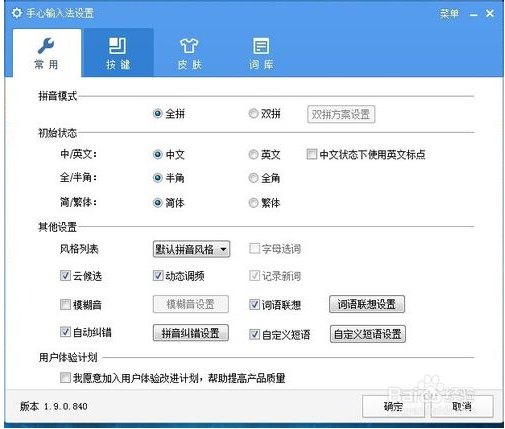Image resolution: width=505 pixels, height=429 pixels.
Task: Switch to the 皮肤 tab
Action: click(x=189, y=53)
